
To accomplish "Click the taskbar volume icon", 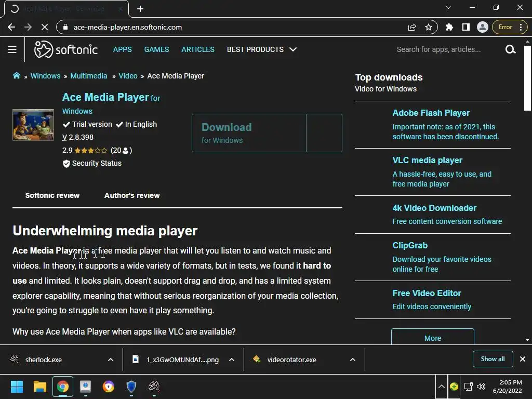I will (481, 387).
